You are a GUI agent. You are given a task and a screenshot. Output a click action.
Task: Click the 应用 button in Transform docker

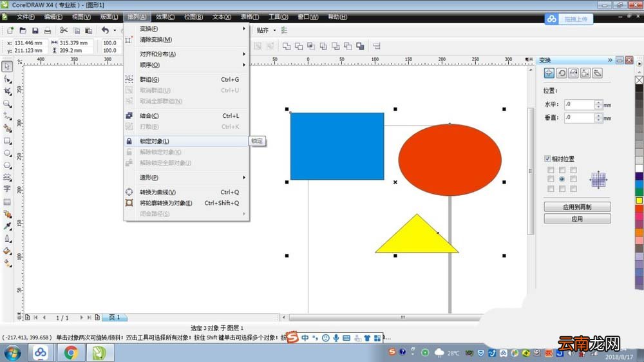pos(577,219)
